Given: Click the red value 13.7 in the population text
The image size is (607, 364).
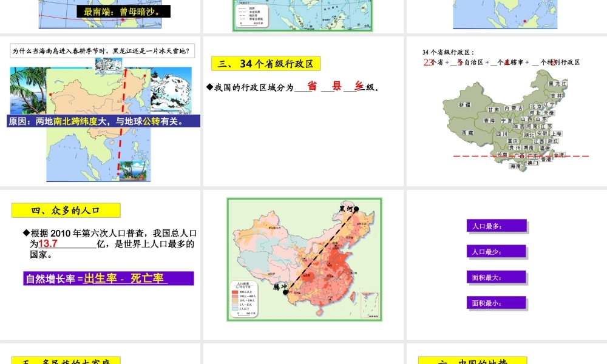Looking at the screenshot, I should (48, 244).
